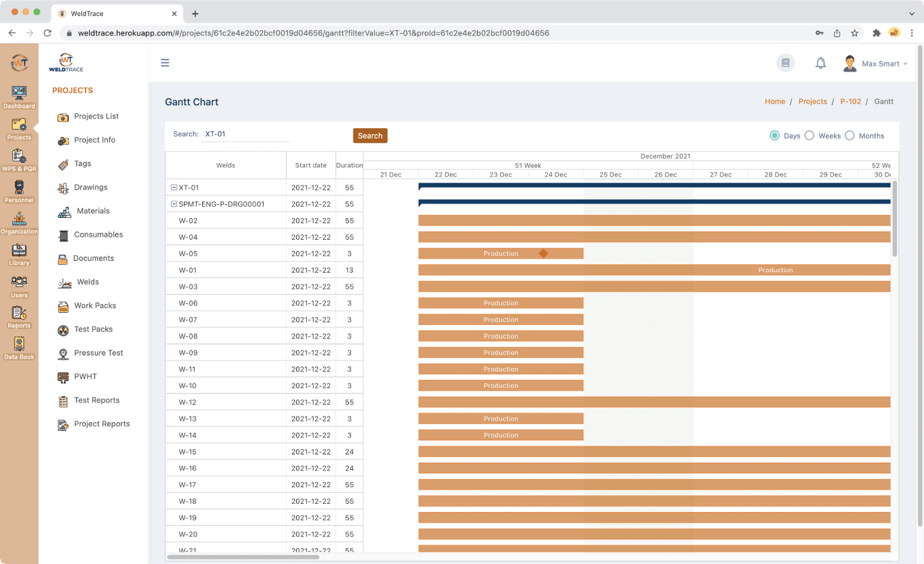The height and width of the screenshot is (564, 924).
Task: Enable the Days timeline view
Action: pyautogui.click(x=775, y=135)
